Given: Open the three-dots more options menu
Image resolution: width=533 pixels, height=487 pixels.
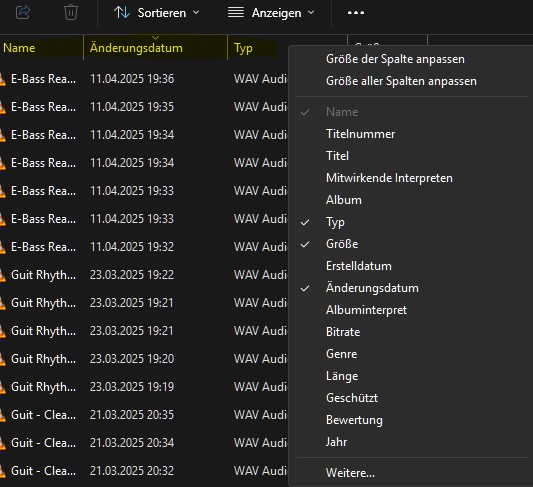Looking at the screenshot, I should [356, 13].
